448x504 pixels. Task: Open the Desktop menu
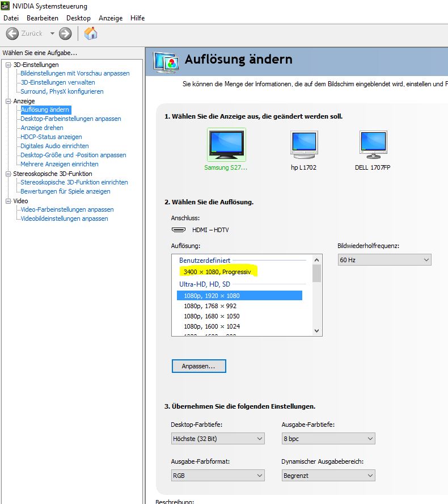point(78,18)
